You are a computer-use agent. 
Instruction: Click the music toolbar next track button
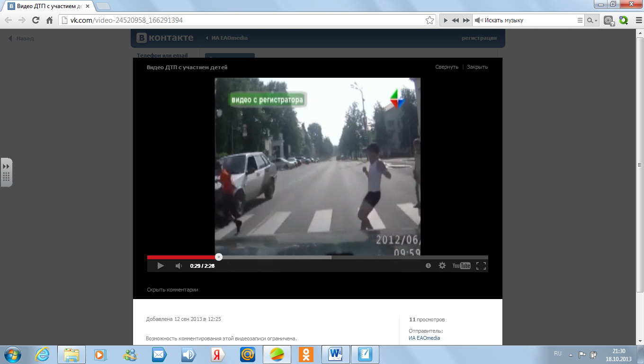point(466,20)
